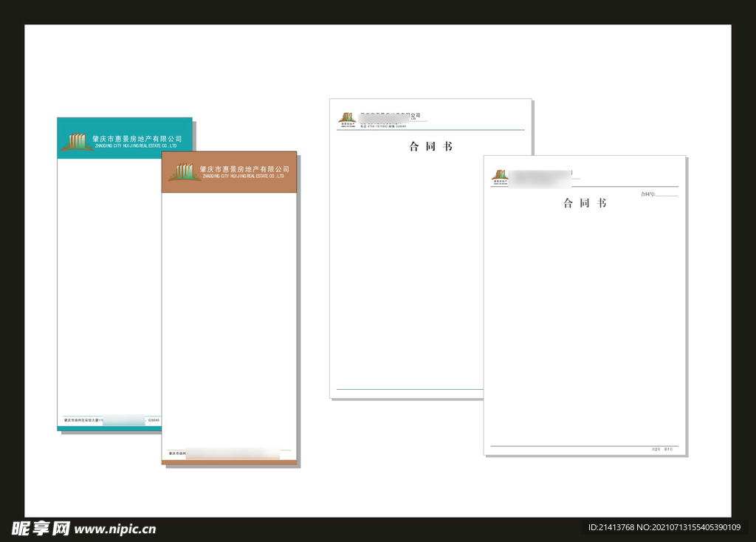Click 合同书 title on the front contract page
Viewport: 756px width, 542px height.
pyautogui.click(x=585, y=203)
